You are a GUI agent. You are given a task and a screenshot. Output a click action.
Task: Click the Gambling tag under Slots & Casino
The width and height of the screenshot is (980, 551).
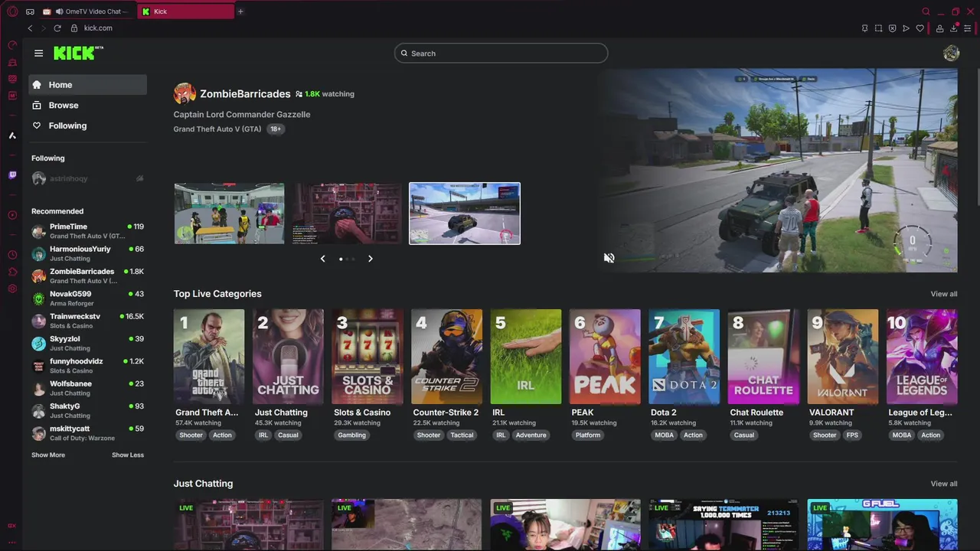point(351,435)
